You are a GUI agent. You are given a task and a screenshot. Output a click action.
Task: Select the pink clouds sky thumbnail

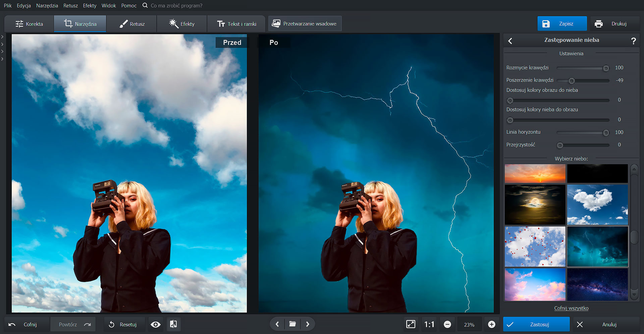(x=535, y=284)
